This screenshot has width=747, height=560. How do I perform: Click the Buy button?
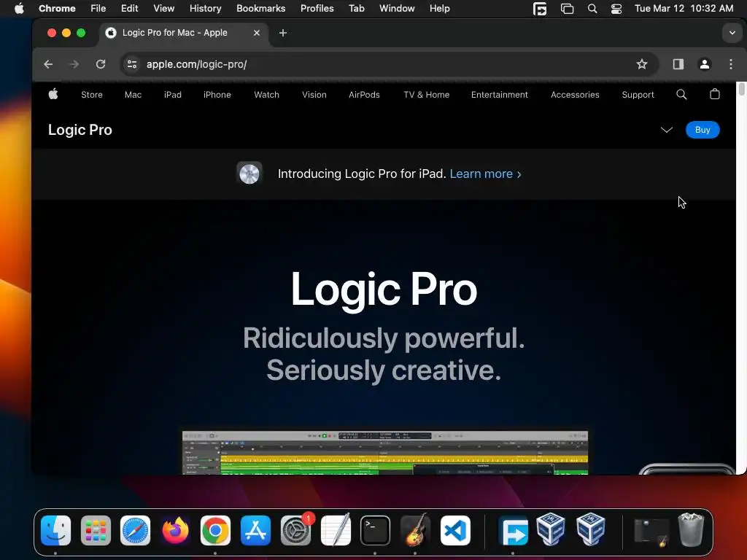coord(703,130)
